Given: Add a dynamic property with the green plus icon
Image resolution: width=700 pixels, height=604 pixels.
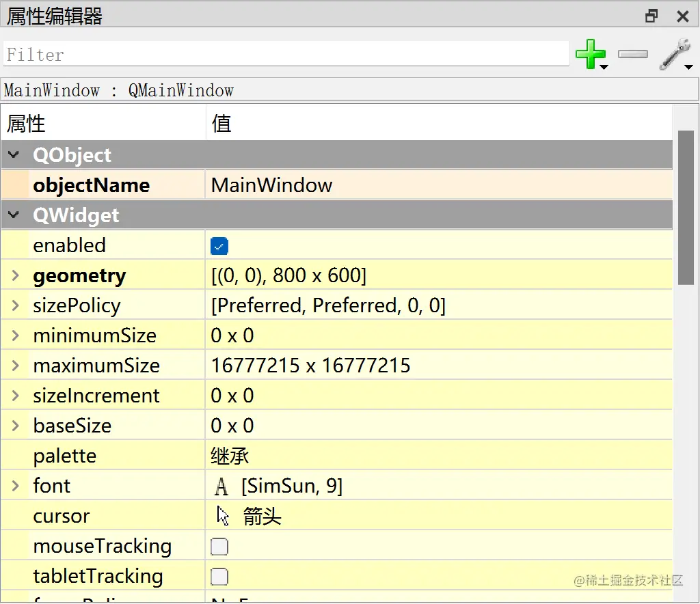Looking at the screenshot, I should pyautogui.click(x=591, y=54).
